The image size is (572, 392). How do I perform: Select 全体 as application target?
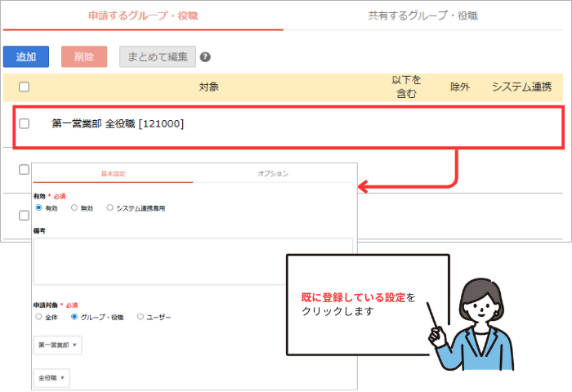point(38,316)
